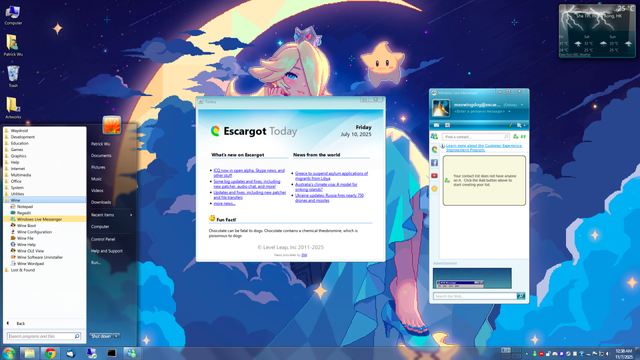Open the Shut down options arrow
The width and height of the screenshot is (640, 360).
[x=116, y=336]
